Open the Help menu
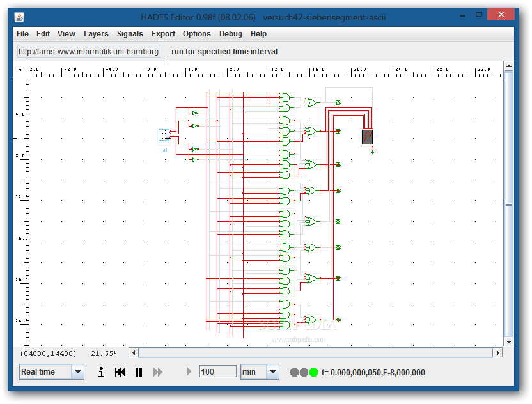This screenshot has width=532, height=404. tap(258, 34)
